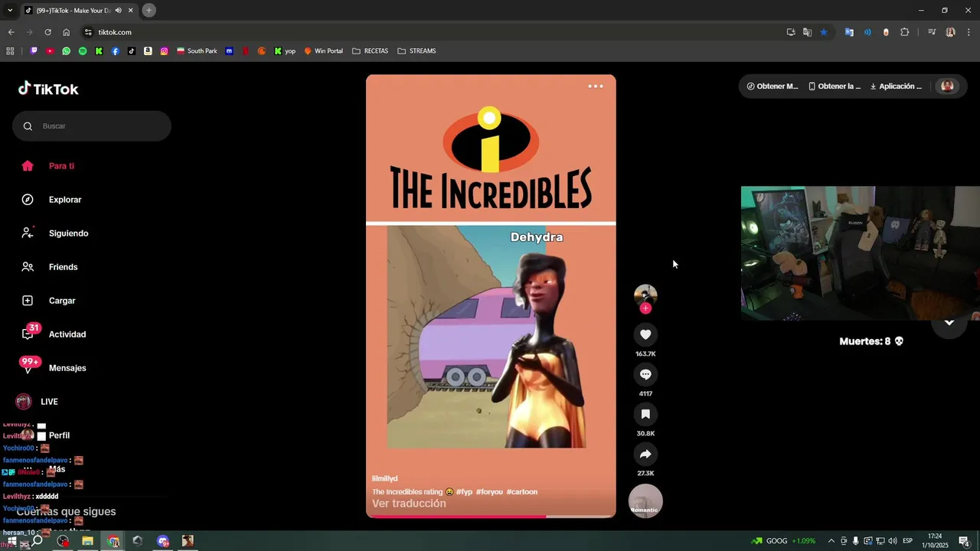Viewport: 980px width, 551px height.
Task: Open the Facebook bookmark
Action: [116, 51]
